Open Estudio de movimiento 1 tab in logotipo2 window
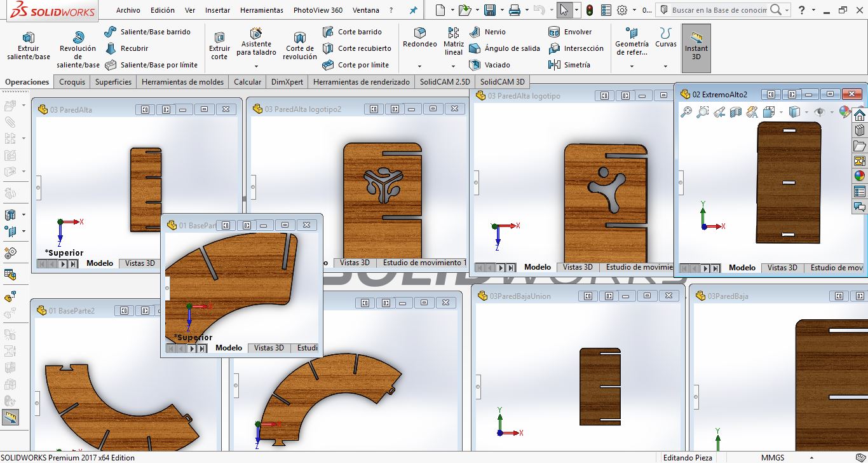The height and width of the screenshot is (463, 868). (x=424, y=263)
